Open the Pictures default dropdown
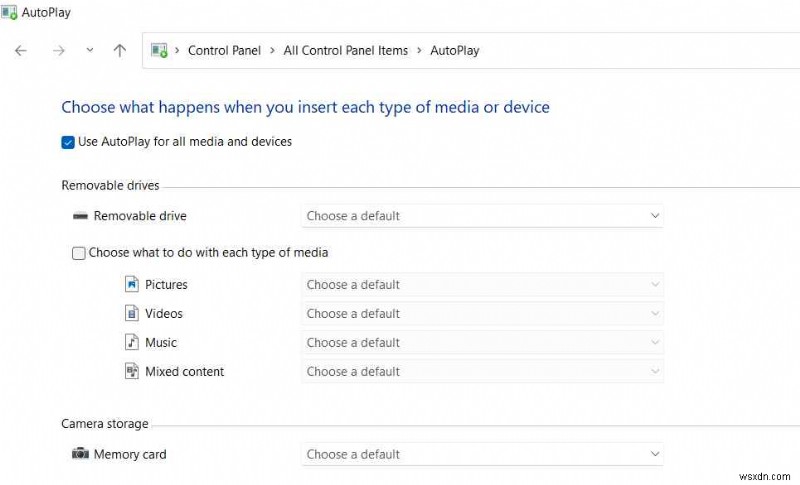This screenshot has width=800, height=485. pos(482,285)
